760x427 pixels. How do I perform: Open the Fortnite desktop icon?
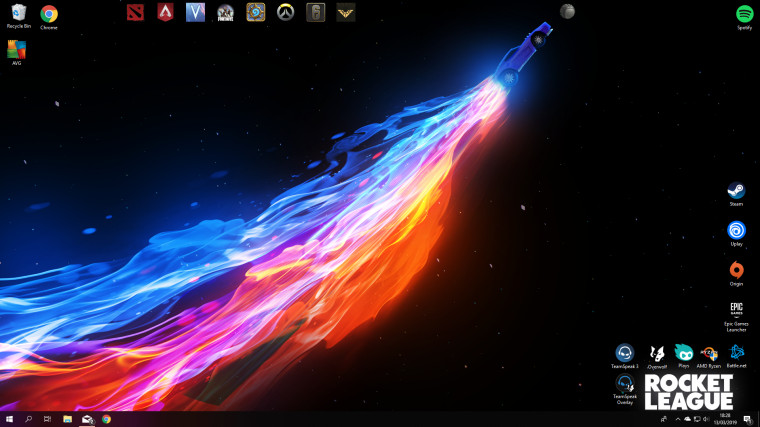225,13
